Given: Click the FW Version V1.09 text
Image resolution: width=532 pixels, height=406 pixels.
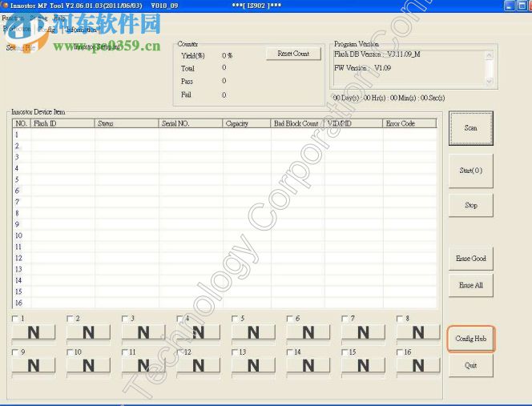Looking at the screenshot, I should [x=362, y=68].
